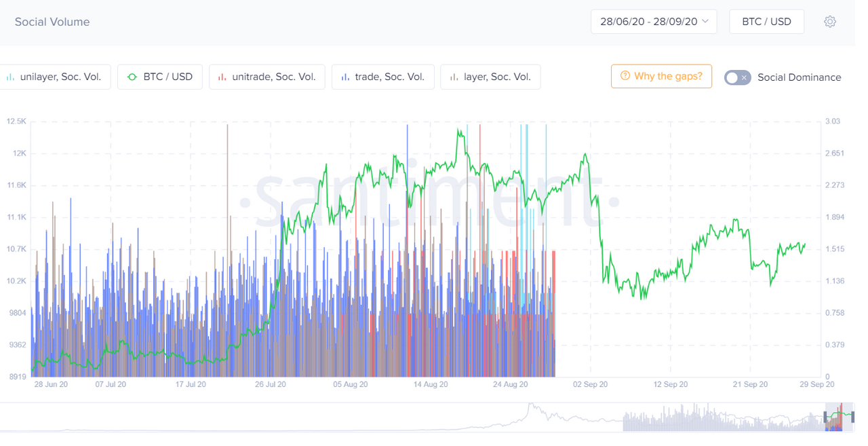Image resolution: width=868 pixels, height=446 pixels.
Task: Click the date range chevron arrow
Action: click(x=705, y=22)
